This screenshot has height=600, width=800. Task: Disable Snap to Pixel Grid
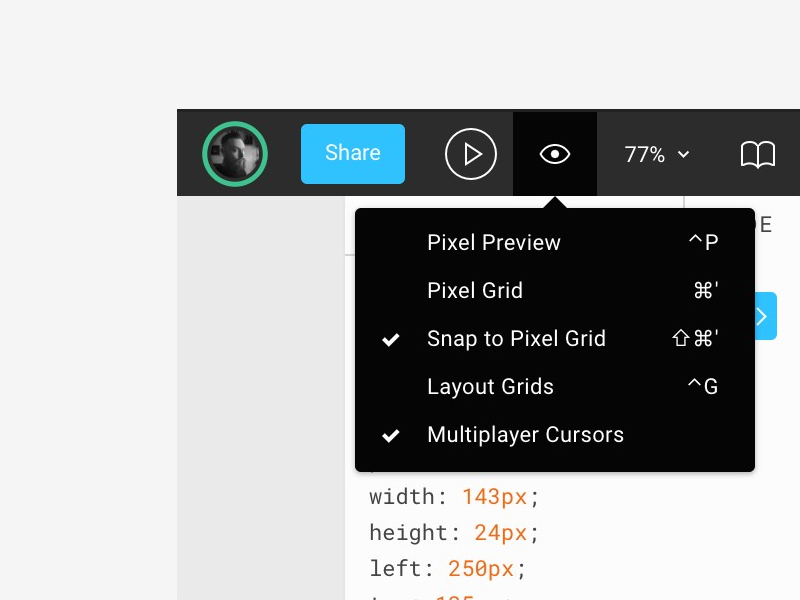[516, 339]
